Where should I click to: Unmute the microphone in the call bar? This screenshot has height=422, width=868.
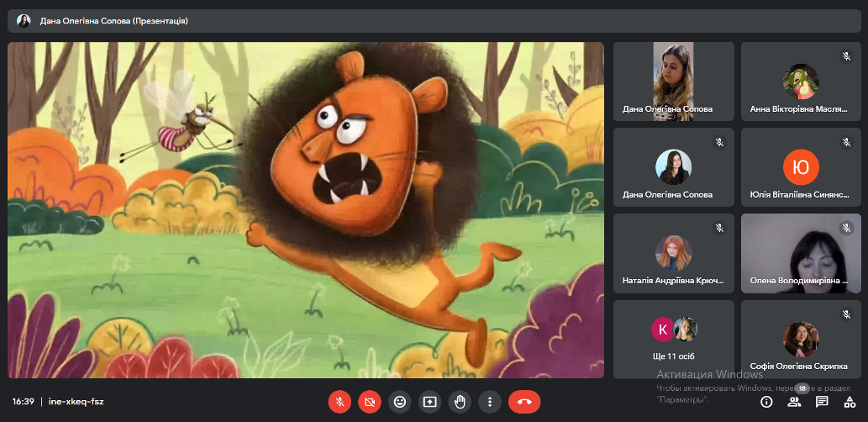339,402
